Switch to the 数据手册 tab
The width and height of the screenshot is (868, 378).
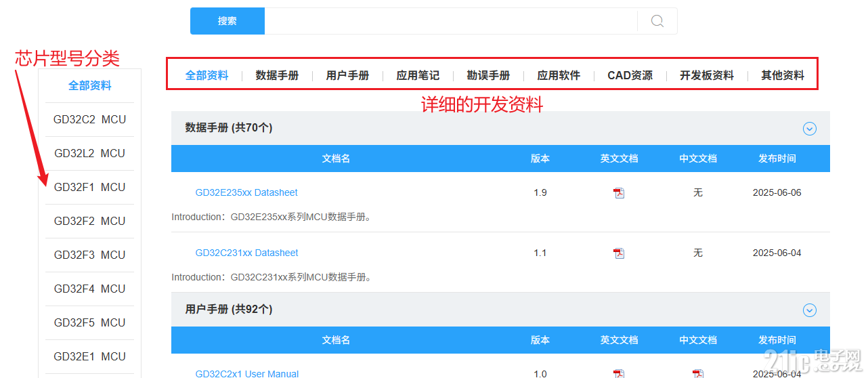(277, 75)
